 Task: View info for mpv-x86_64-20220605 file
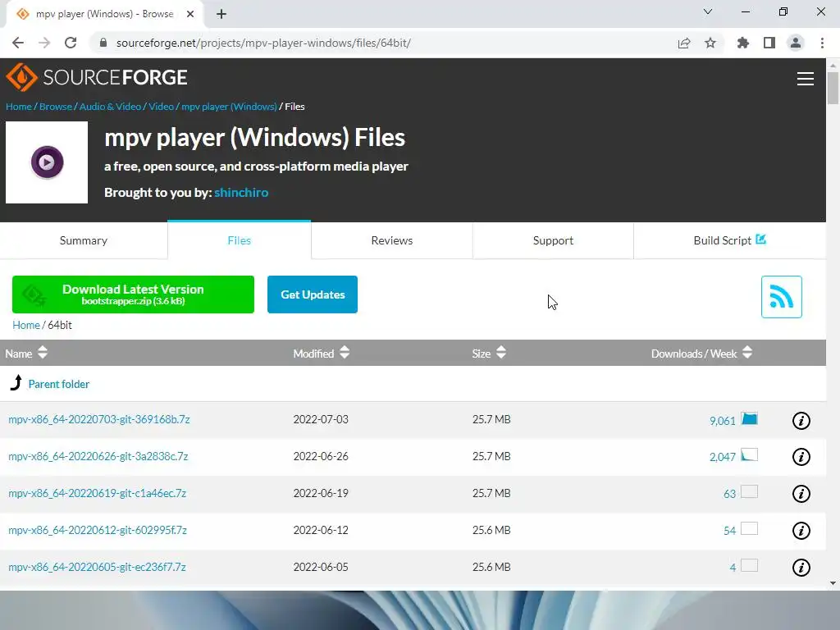[x=801, y=568]
